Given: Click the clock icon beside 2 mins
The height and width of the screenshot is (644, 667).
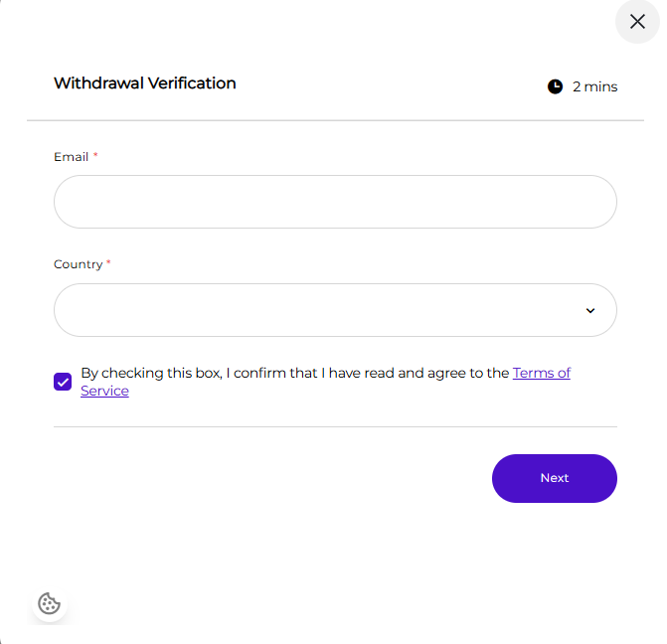Looking at the screenshot, I should pos(555,86).
